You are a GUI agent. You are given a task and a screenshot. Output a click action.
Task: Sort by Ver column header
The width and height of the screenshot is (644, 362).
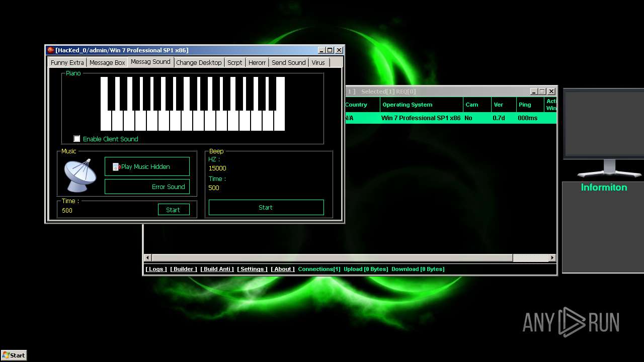click(x=504, y=105)
